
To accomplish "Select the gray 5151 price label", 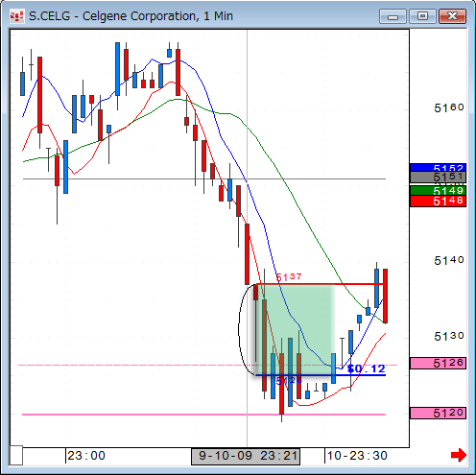I will click(438, 177).
